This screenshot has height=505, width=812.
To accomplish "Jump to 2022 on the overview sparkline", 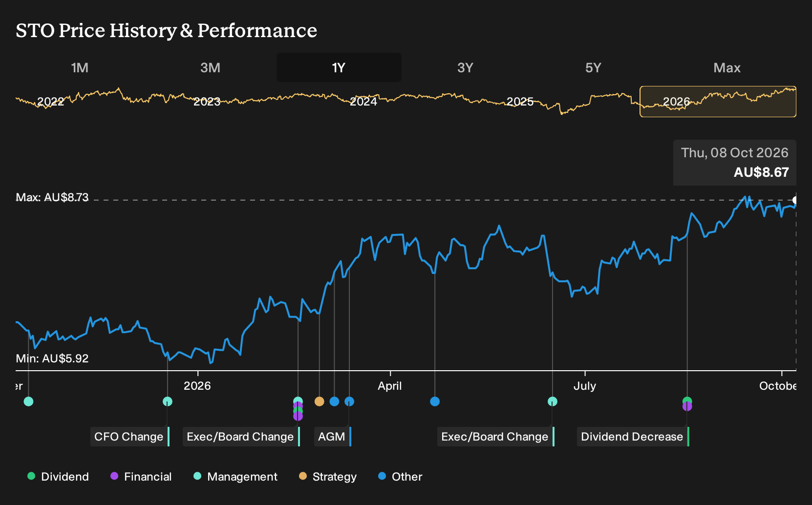I will pos(51,102).
